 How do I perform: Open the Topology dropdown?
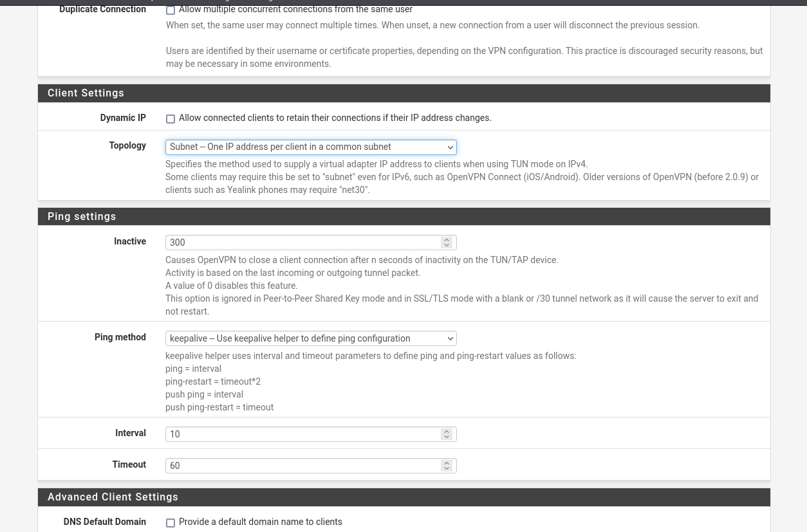click(311, 147)
